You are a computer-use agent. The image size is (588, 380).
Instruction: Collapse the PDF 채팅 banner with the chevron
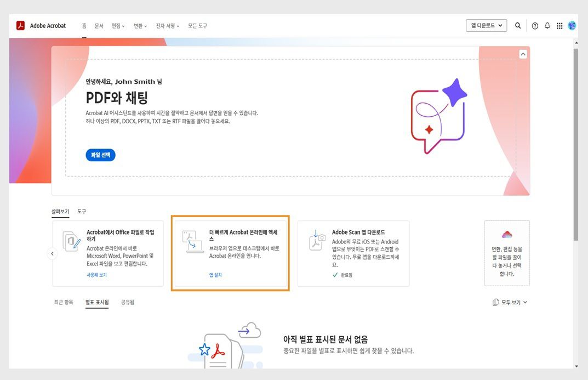[523, 54]
